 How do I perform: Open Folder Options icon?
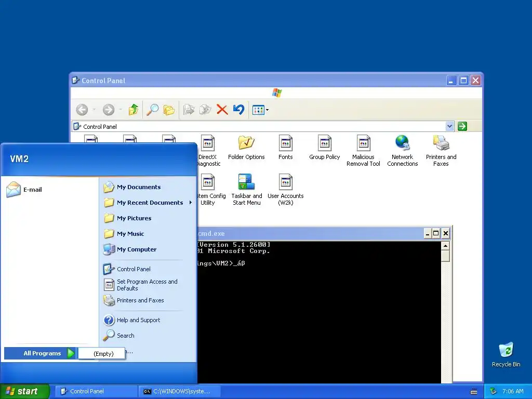tap(246, 148)
